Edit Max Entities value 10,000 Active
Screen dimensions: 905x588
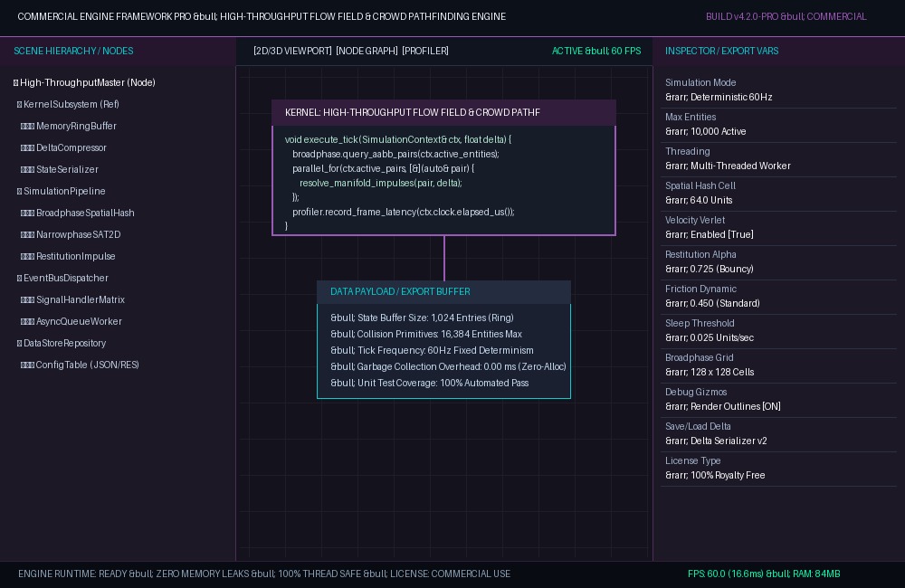click(x=705, y=131)
